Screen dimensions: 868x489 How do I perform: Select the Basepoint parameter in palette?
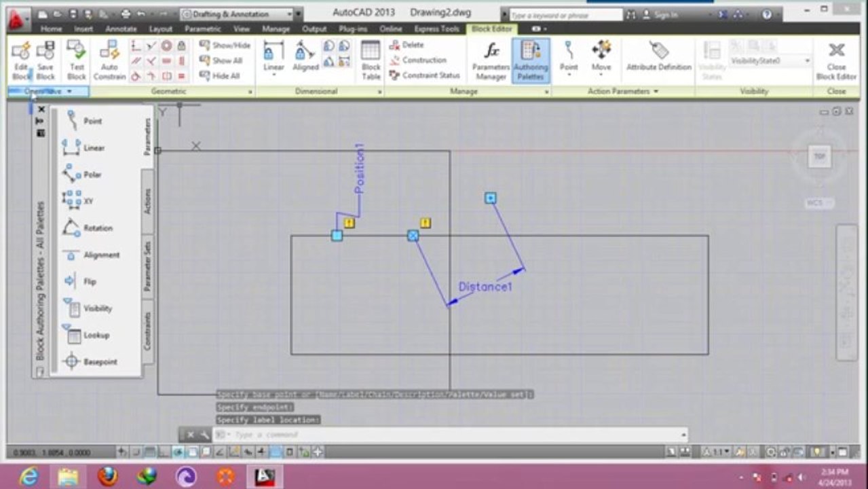[x=90, y=362]
